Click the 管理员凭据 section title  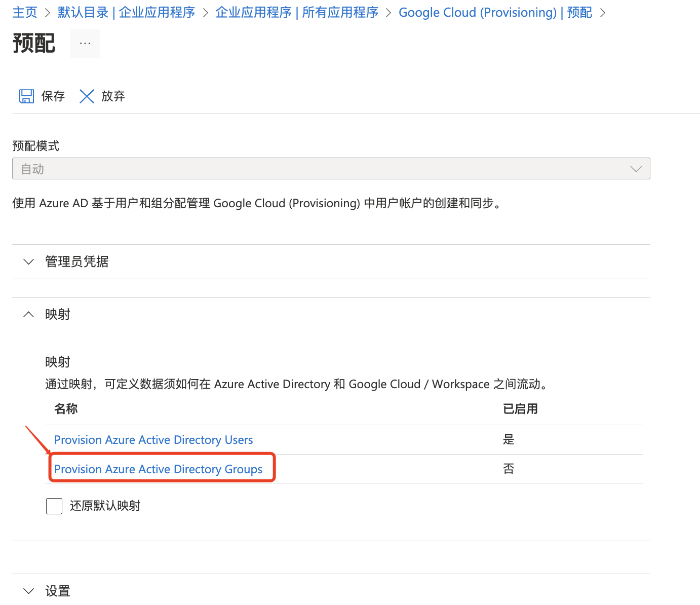(x=77, y=262)
